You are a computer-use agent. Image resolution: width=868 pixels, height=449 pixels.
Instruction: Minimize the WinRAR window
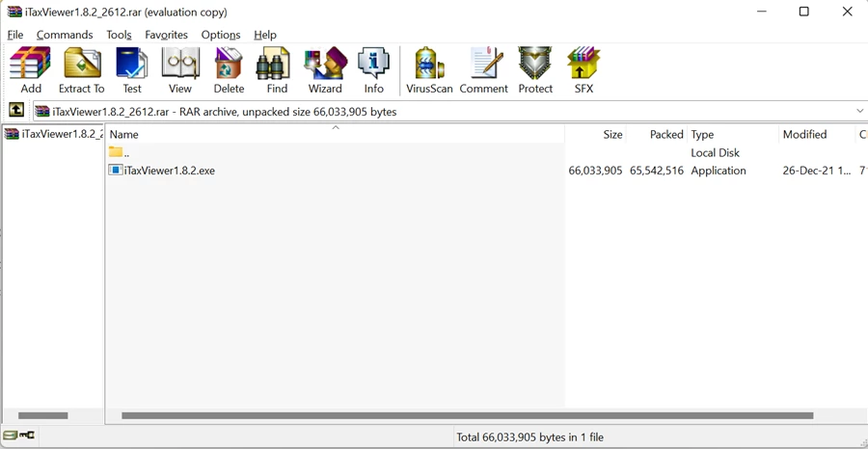pos(762,12)
